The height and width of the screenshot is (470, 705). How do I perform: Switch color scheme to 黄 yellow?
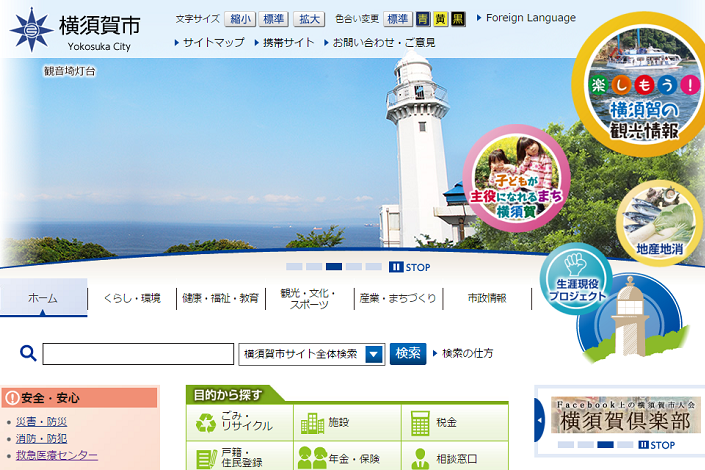tap(440, 19)
